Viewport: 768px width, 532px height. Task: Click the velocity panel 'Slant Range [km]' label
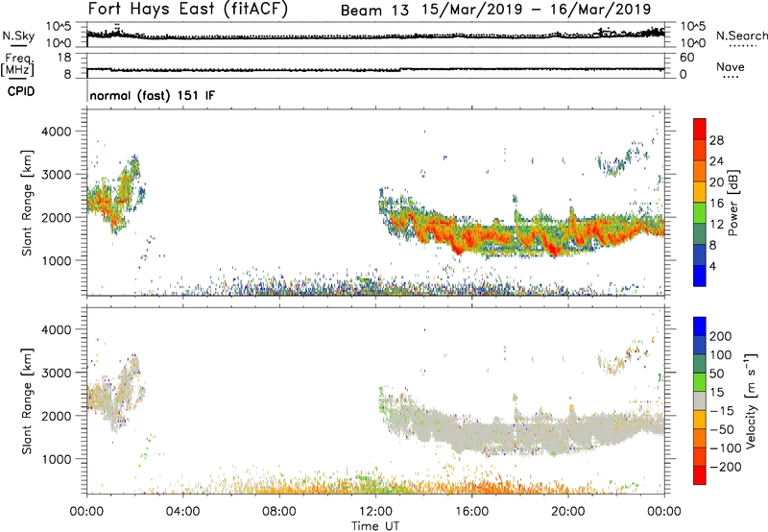point(27,401)
